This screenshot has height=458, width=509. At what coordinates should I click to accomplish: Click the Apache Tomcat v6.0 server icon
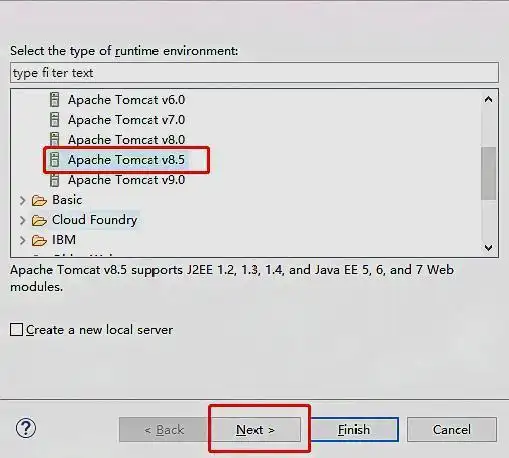pos(55,100)
